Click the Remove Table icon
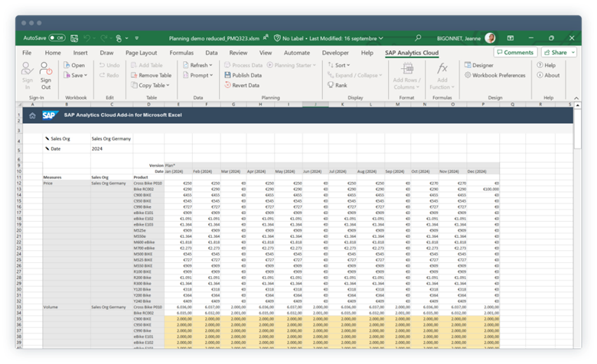The width and height of the screenshot is (597, 364). coord(154,75)
